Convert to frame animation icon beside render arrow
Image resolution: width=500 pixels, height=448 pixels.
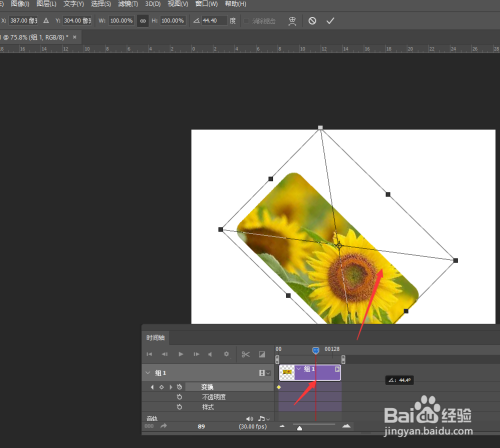149,426
